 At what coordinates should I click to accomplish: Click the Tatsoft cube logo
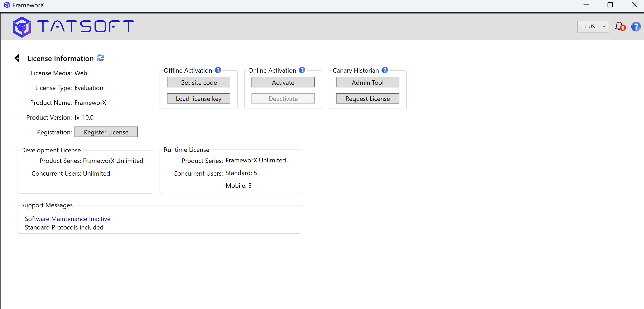[x=22, y=27]
